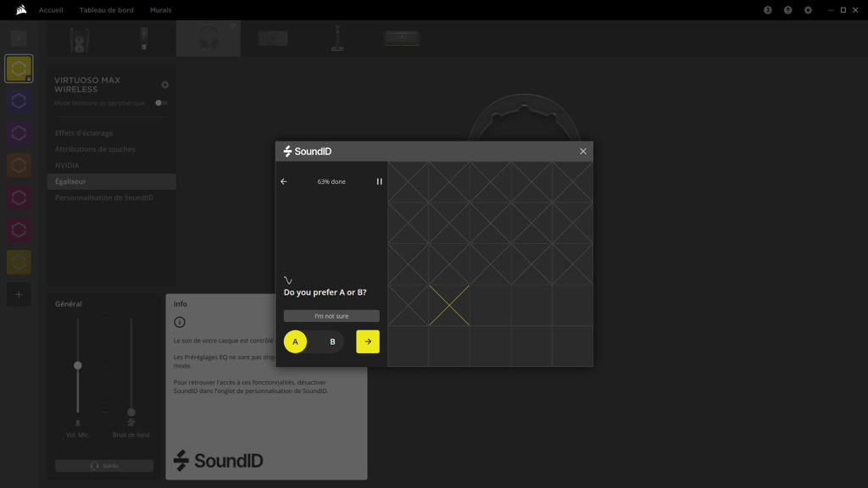Pause the SoundID listening test
Screen dimensions: 868x488
click(x=379, y=181)
